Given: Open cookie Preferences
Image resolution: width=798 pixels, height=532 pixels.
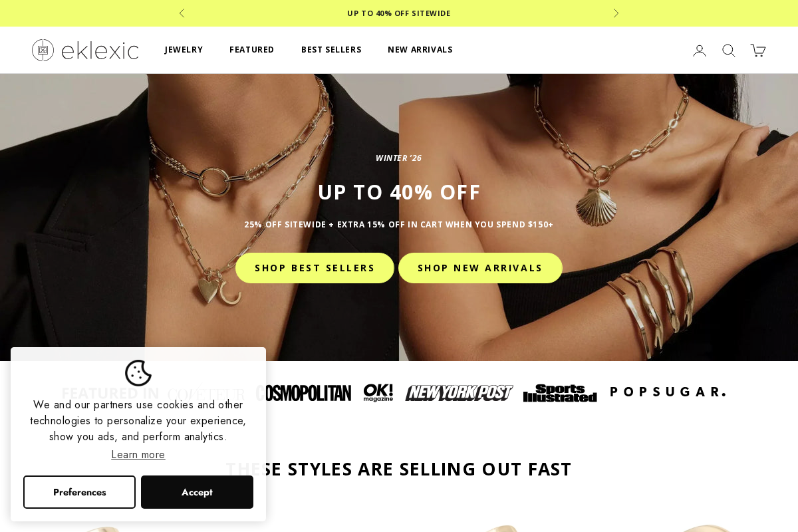Looking at the screenshot, I should pyautogui.click(x=80, y=492).
